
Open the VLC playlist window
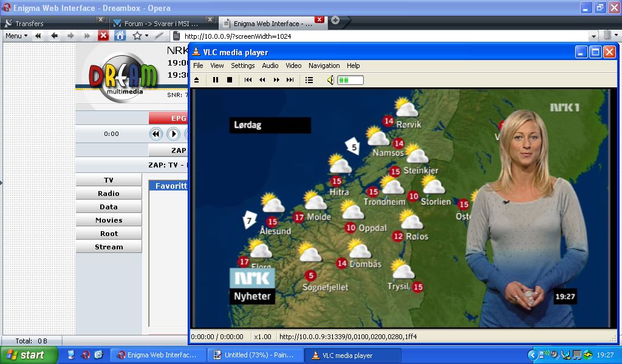[309, 80]
